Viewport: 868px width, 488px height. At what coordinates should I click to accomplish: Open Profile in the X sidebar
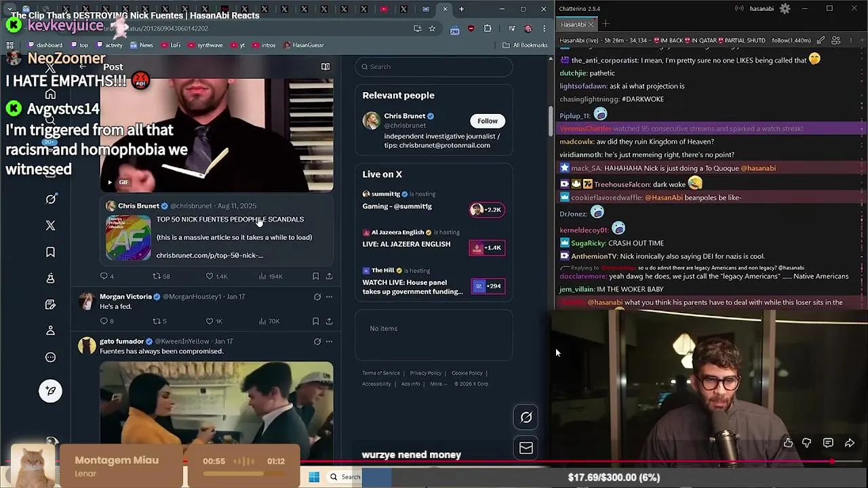pyautogui.click(x=51, y=331)
